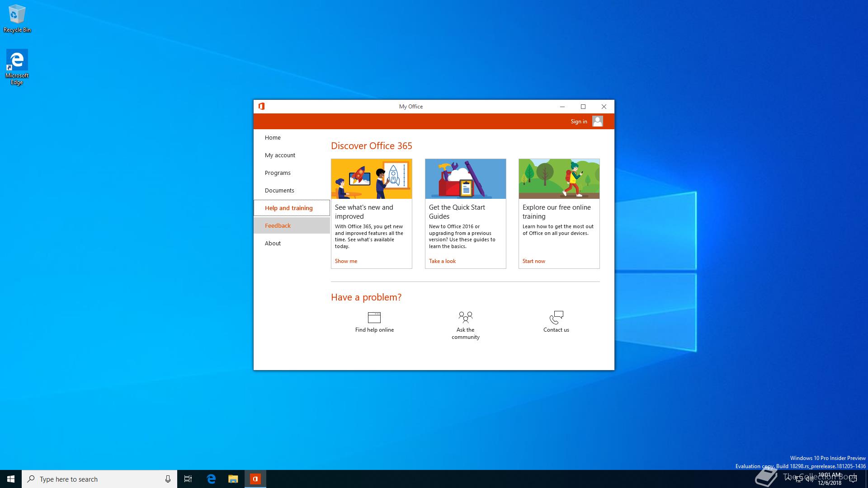The image size is (868, 488).
Task: Click Find help online label
Action: click(x=374, y=330)
